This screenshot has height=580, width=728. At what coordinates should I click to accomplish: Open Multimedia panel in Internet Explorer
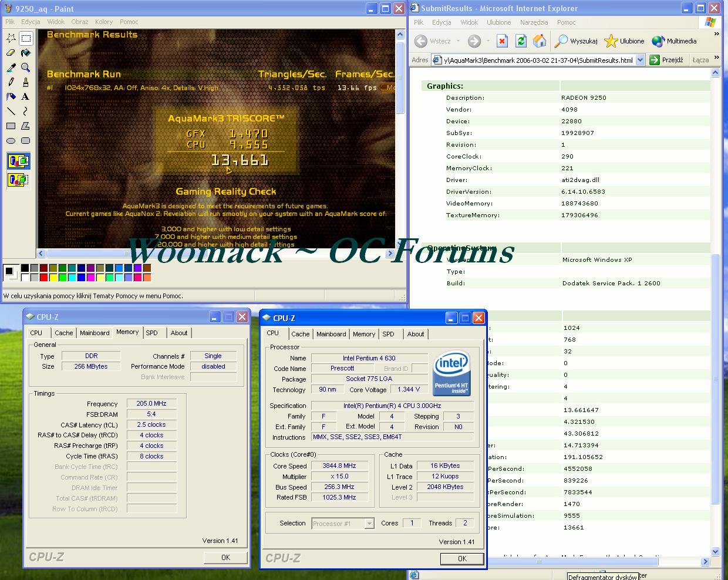(x=674, y=41)
